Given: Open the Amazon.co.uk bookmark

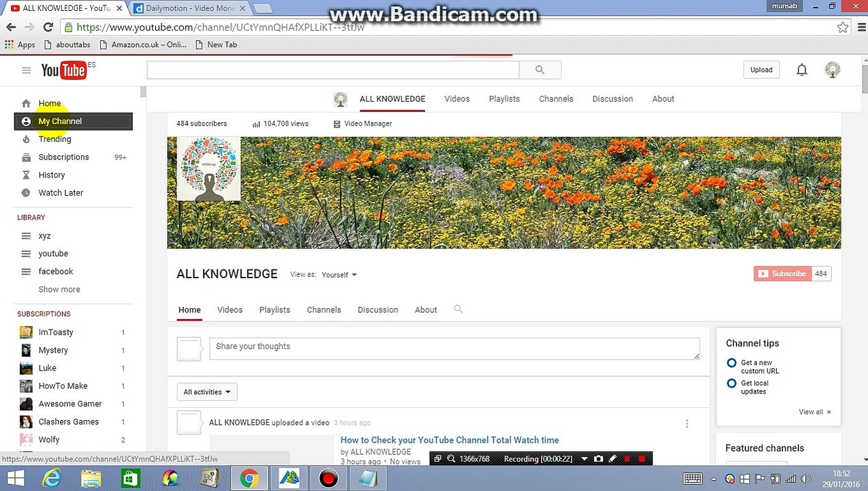Looking at the screenshot, I should (x=142, y=44).
